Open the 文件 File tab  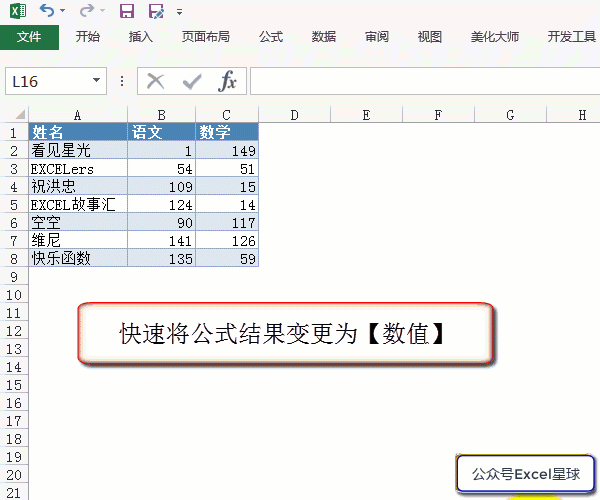coord(29,37)
